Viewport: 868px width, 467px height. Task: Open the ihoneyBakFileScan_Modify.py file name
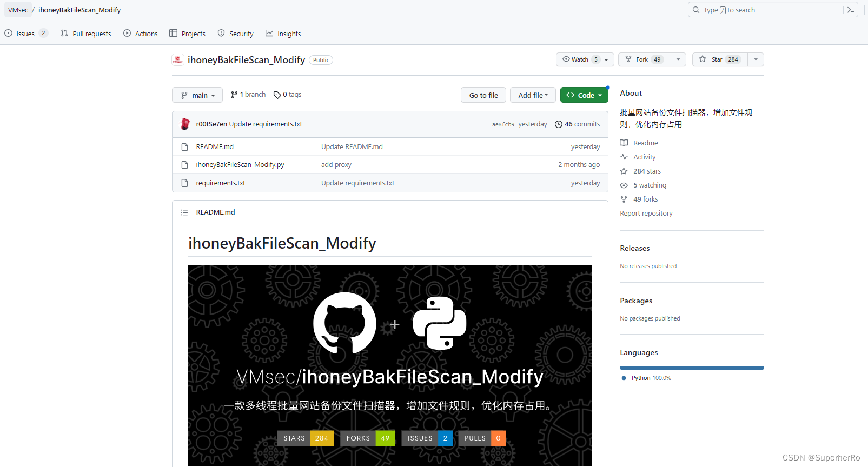point(240,165)
